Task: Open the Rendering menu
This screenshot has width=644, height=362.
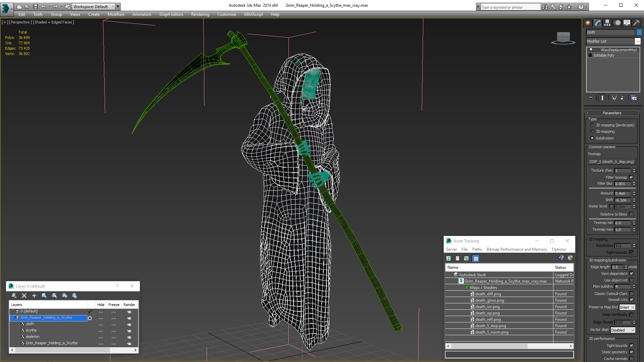Action: pos(200,14)
